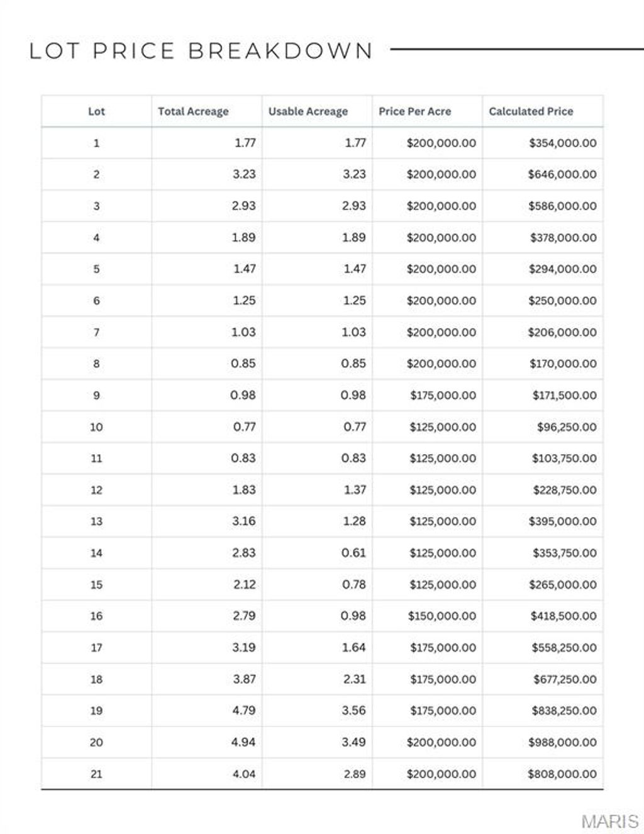Select lot number 21 cell

coord(96,774)
